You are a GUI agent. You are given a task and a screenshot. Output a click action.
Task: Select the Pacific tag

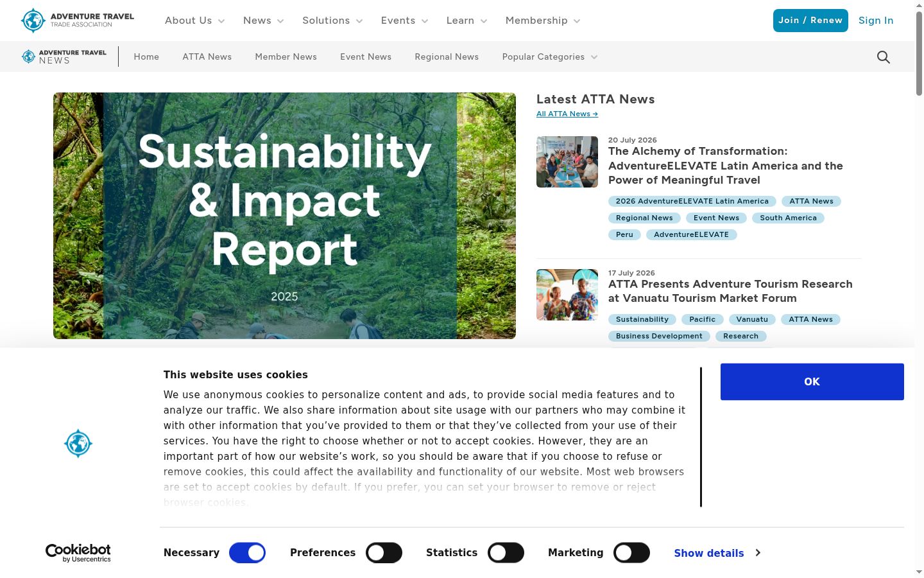pyautogui.click(x=703, y=319)
